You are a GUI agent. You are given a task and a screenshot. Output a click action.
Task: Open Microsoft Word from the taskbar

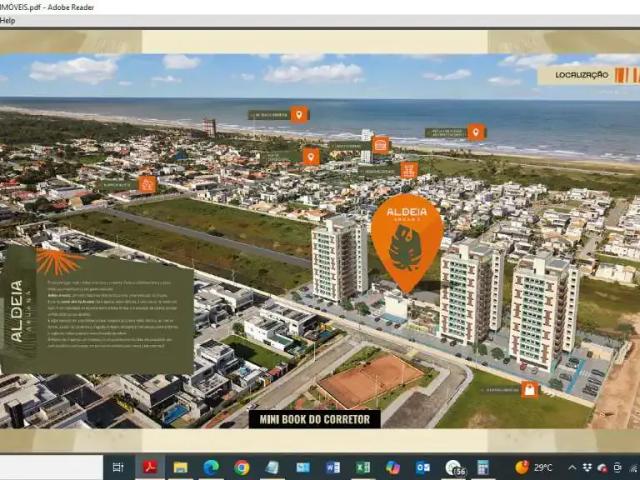333,467
